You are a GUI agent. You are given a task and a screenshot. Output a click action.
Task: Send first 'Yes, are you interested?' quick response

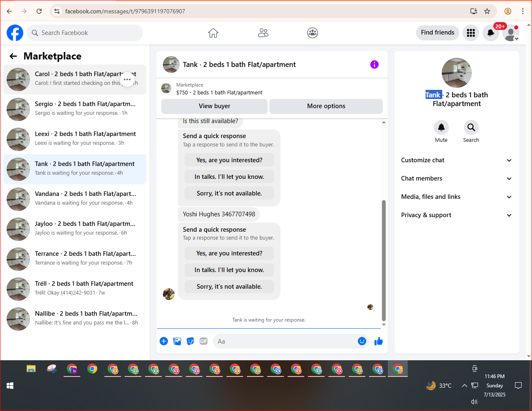pyautogui.click(x=229, y=160)
